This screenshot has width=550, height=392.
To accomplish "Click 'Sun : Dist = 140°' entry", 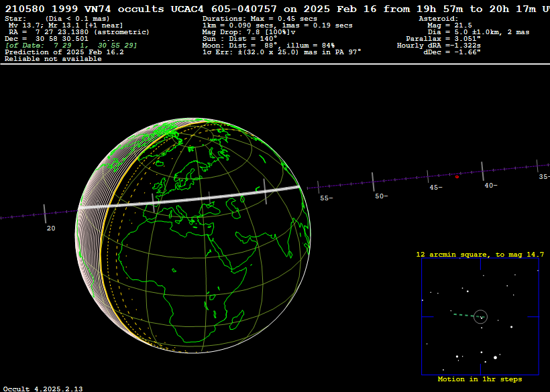I will click(239, 39).
